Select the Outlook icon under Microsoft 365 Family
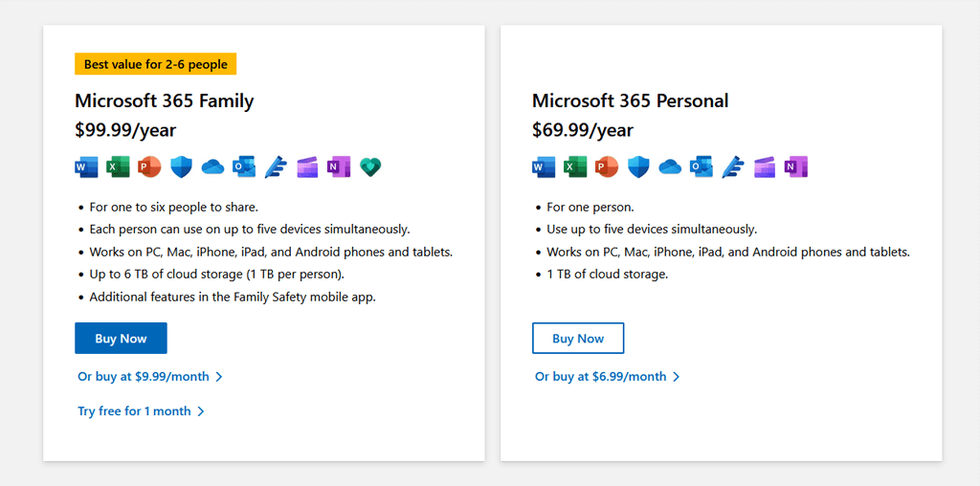This screenshot has width=980, height=486. [244, 167]
